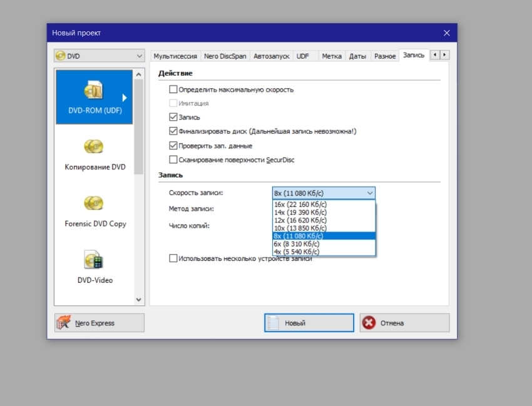Uncheck Проверить зап. данные checkbox
Image resolution: width=532 pixels, height=406 pixels.
tap(173, 146)
